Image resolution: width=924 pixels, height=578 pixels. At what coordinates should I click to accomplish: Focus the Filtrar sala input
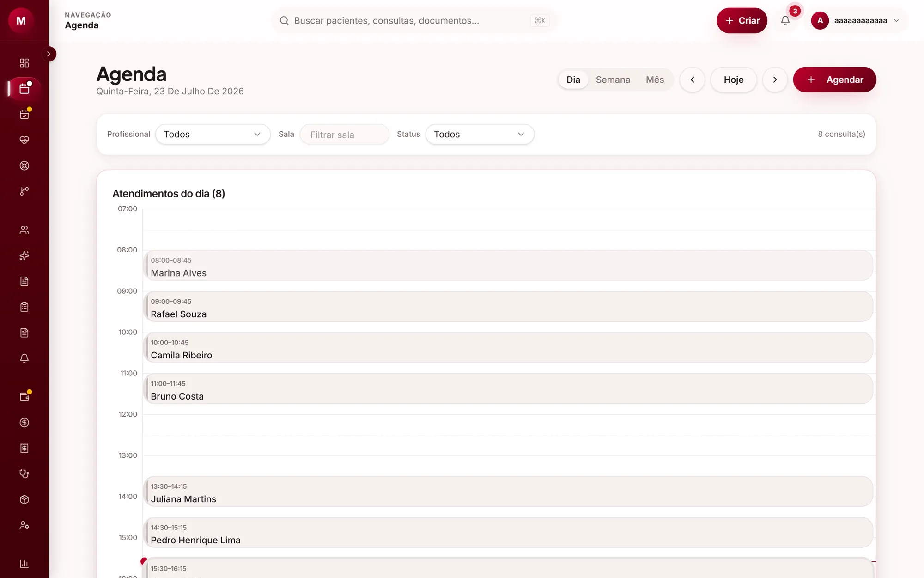pos(345,135)
